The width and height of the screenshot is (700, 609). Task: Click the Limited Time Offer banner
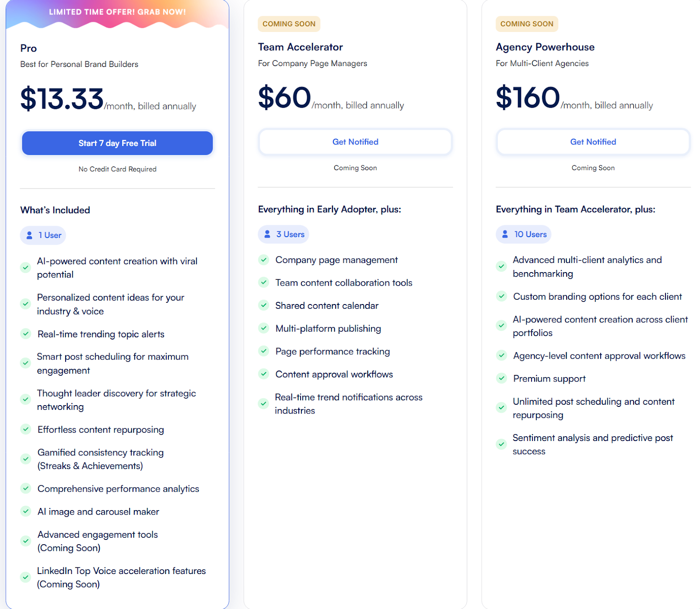[x=117, y=12]
